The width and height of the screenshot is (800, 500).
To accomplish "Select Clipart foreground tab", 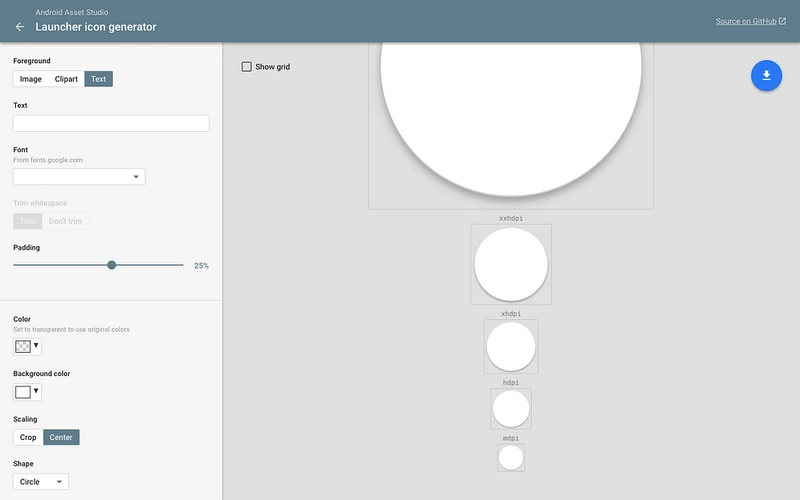I will pos(66,79).
